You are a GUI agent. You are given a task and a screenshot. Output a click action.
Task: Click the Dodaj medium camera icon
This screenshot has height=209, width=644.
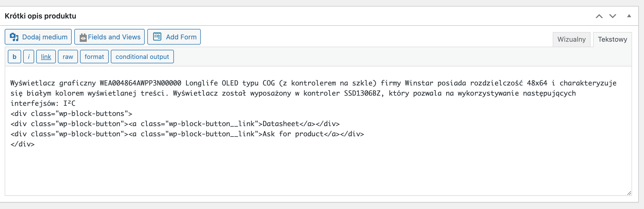pos(14,37)
